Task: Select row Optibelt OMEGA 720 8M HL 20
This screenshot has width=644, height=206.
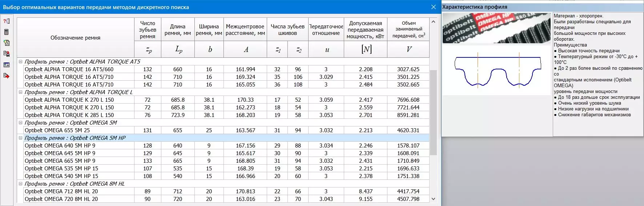Action: [223, 199]
